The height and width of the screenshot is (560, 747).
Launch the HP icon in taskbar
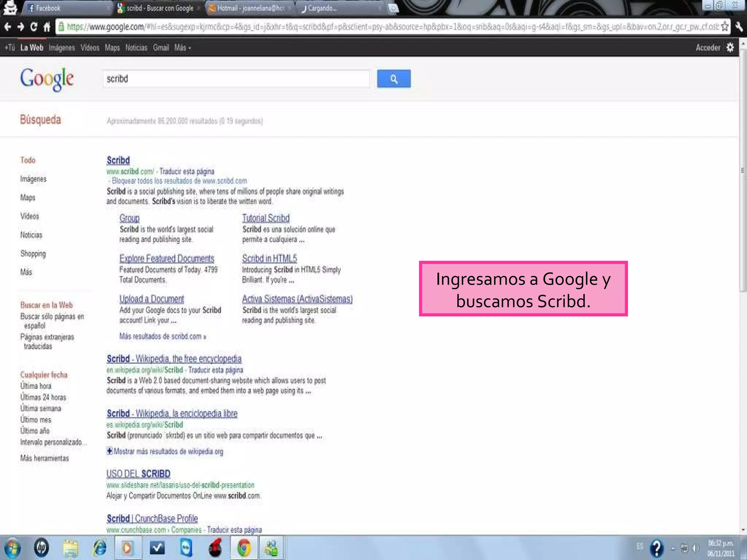click(x=41, y=548)
